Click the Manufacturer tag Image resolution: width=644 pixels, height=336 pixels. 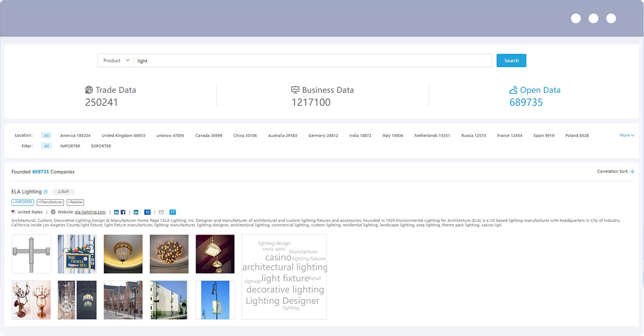[50, 202]
